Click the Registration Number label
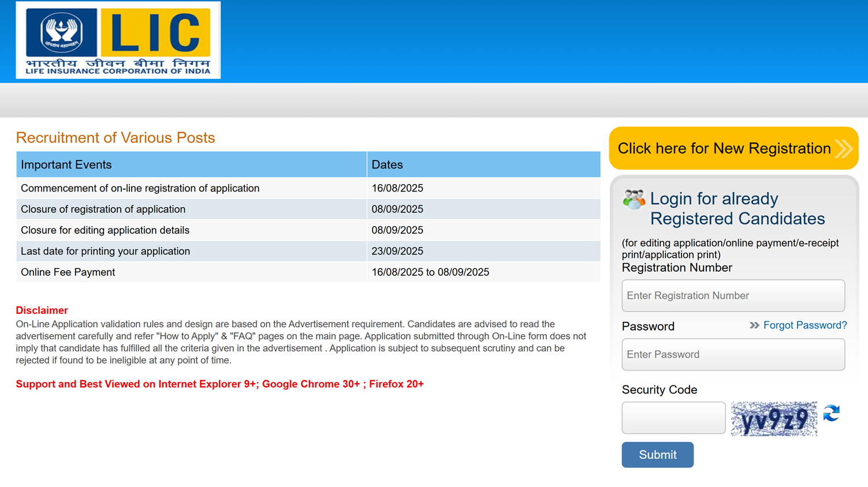The width and height of the screenshot is (868, 487). [677, 268]
